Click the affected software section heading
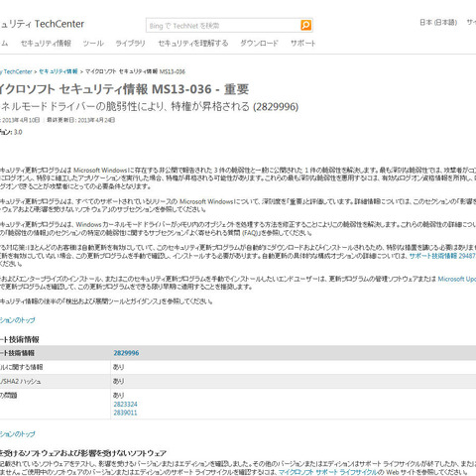The width and height of the screenshot is (476, 476). [x=83, y=453]
